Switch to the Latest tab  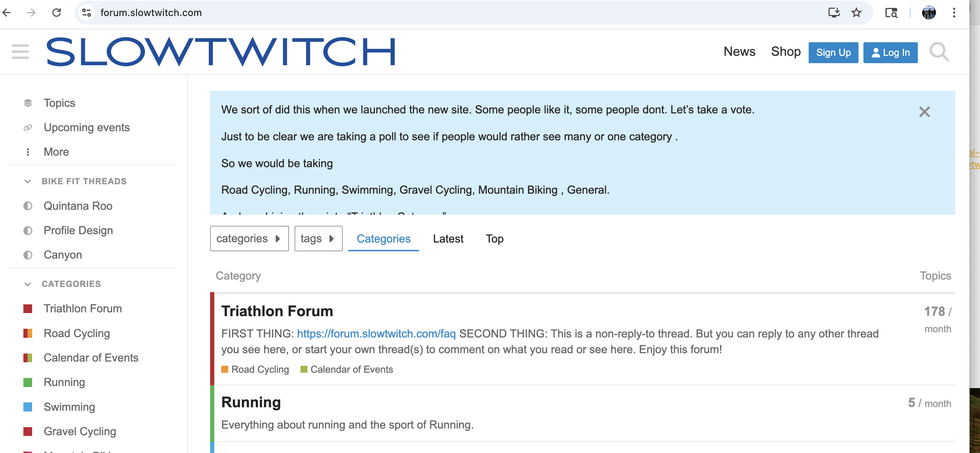[448, 238]
